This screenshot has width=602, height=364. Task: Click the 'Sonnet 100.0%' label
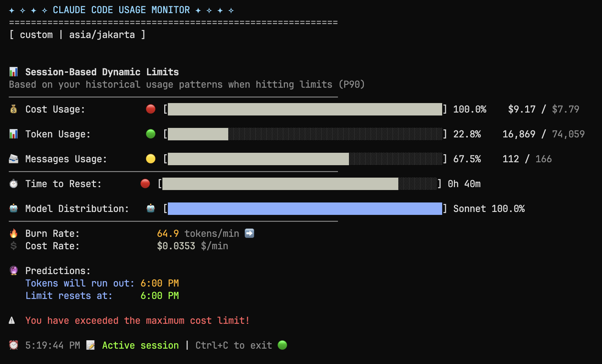point(489,209)
